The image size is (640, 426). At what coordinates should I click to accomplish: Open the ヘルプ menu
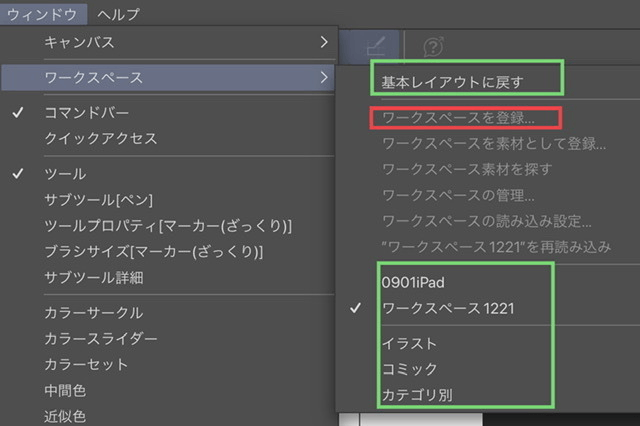point(118,14)
